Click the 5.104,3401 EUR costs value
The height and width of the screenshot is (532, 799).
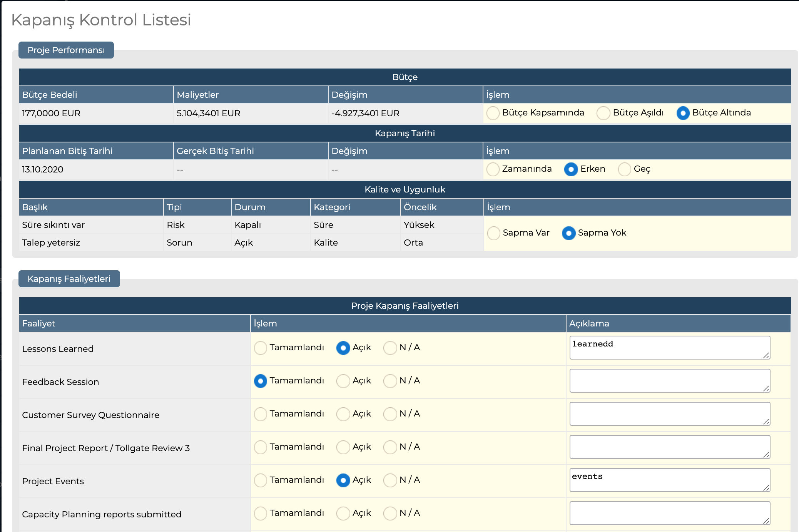coord(209,113)
